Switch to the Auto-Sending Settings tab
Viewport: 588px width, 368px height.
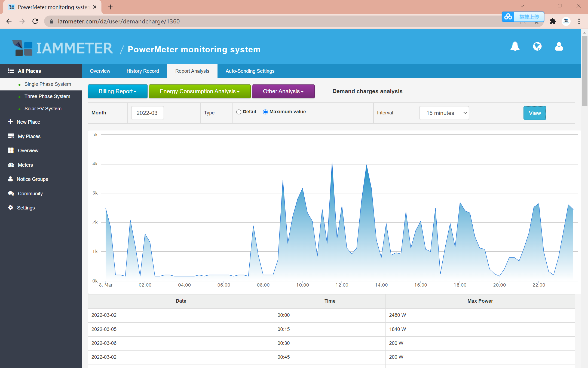coord(250,71)
